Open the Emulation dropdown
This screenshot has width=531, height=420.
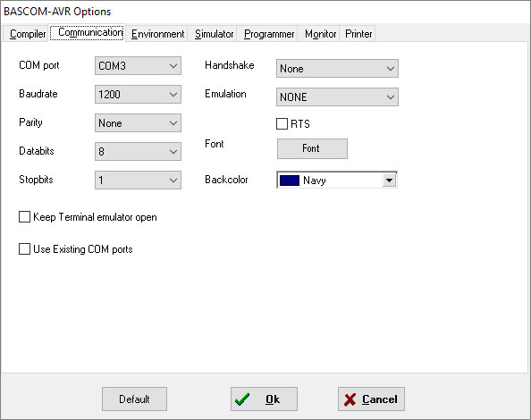pyautogui.click(x=337, y=97)
